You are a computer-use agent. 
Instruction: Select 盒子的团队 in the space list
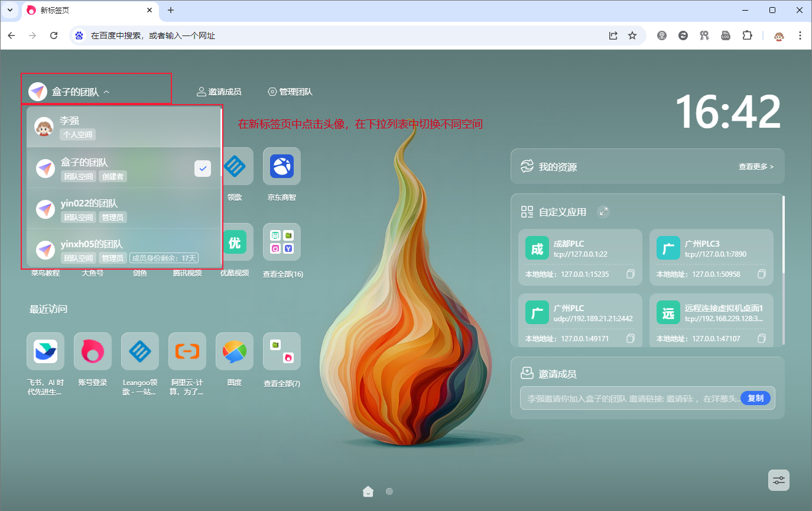(x=124, y=169)
